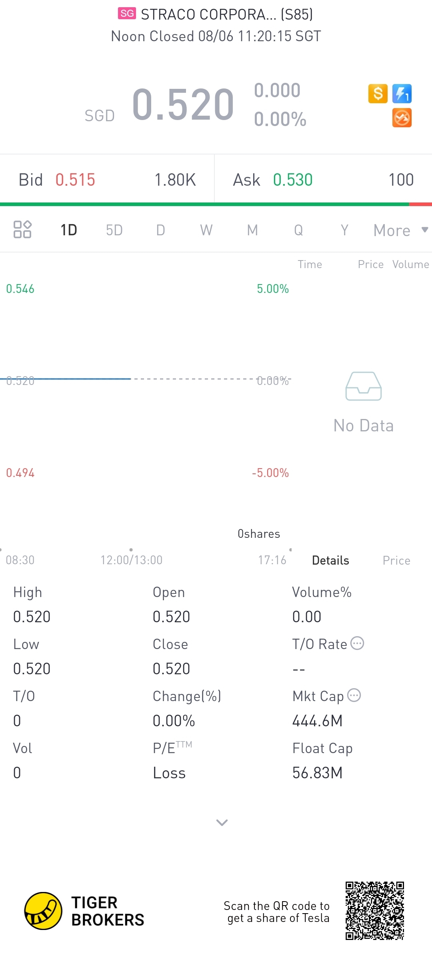This screenshot has width=432, height=980.
Task: Select the M monthly chart tab
Action: coord(252,230)
